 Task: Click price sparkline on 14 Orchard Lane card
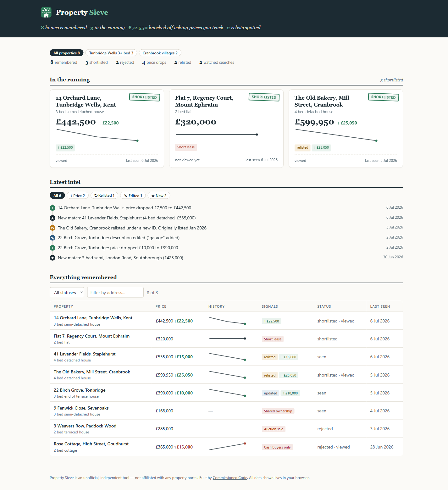[x=97, y=135]
